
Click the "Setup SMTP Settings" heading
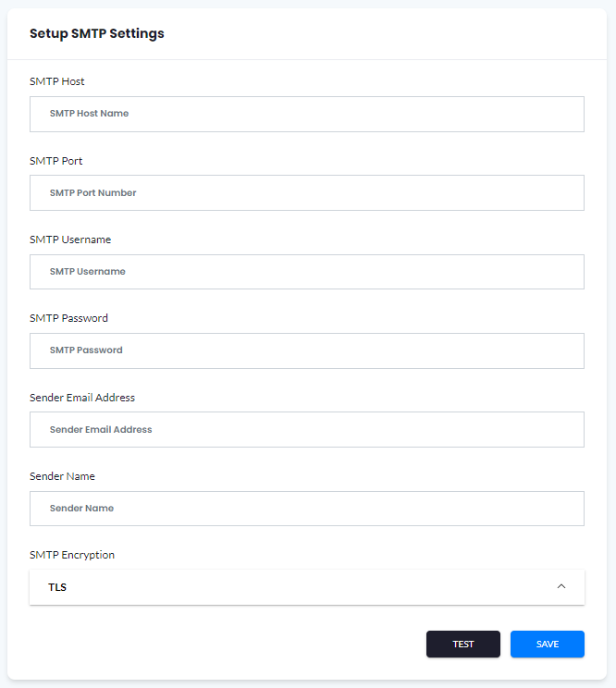coord(97,34)
